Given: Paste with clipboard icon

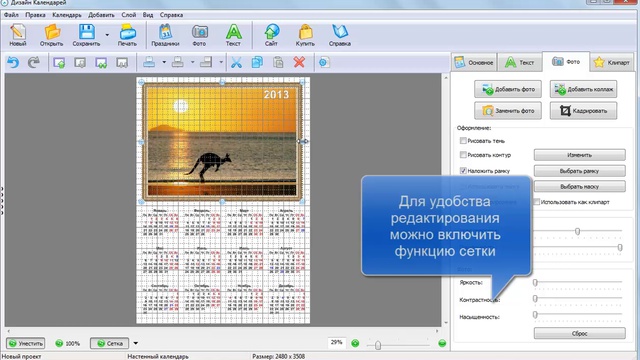Looking at the screenshot, I should [278, 62].
